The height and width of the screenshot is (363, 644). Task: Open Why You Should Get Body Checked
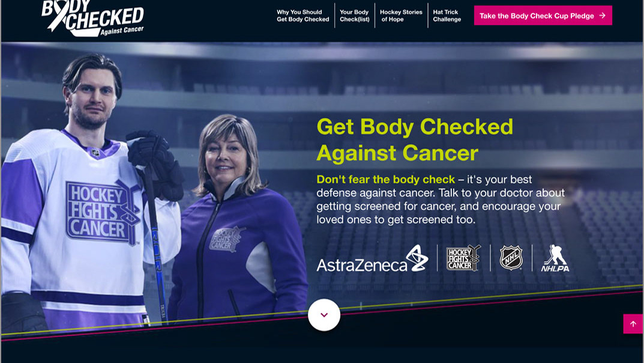coord(302,16)
